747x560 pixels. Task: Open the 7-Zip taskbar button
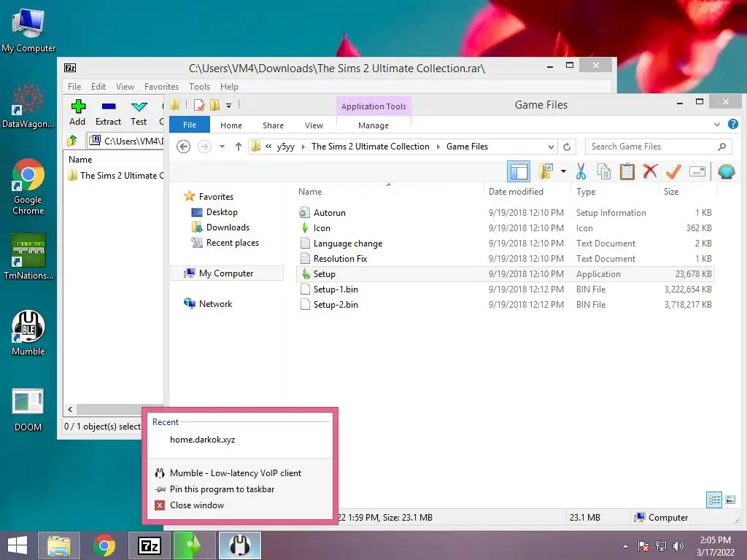149,545
